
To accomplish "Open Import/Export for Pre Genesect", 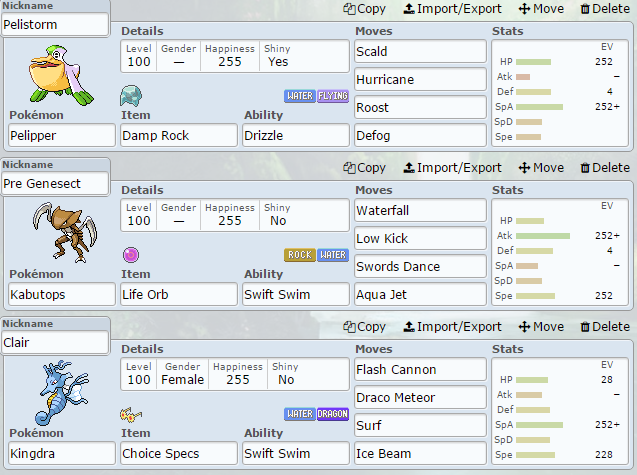I will click(x=452, y=168).
